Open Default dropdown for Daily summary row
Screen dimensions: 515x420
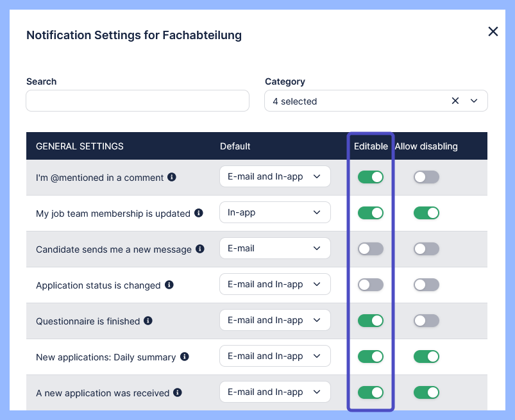pyautogui.click(x=274, y=357)
